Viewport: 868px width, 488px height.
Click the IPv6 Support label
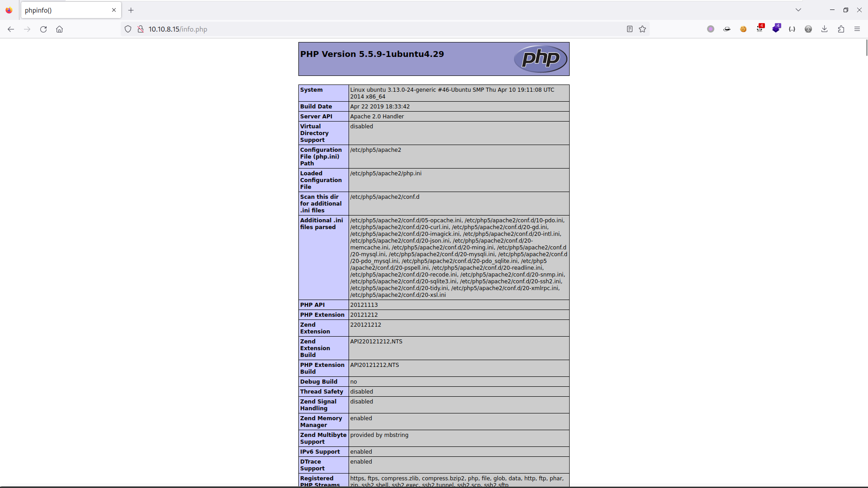(320, 452)
